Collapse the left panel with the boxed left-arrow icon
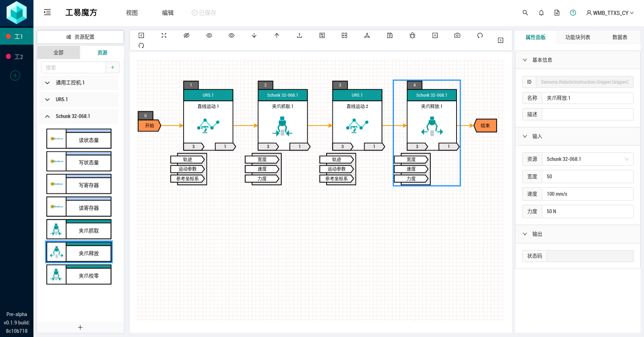 tap(141, 36)
